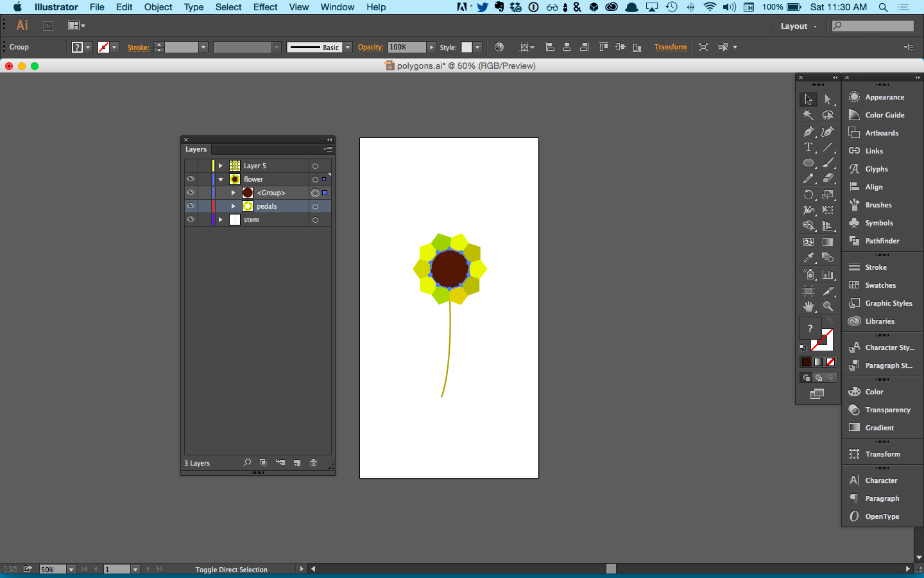924x578 pixels.
Task: Click the Transform link in control bar
Action: [671, 47]
